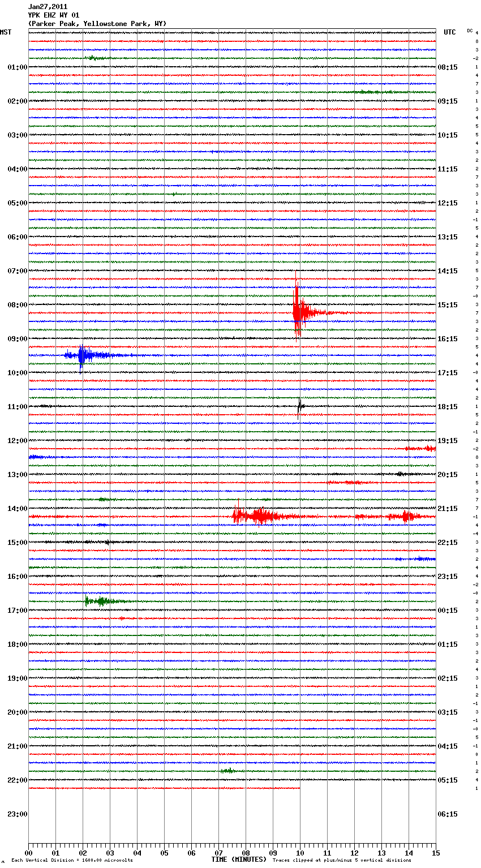Select the 13:00 MST time label
The image size is (481, 868).
[x=18, y=475]
